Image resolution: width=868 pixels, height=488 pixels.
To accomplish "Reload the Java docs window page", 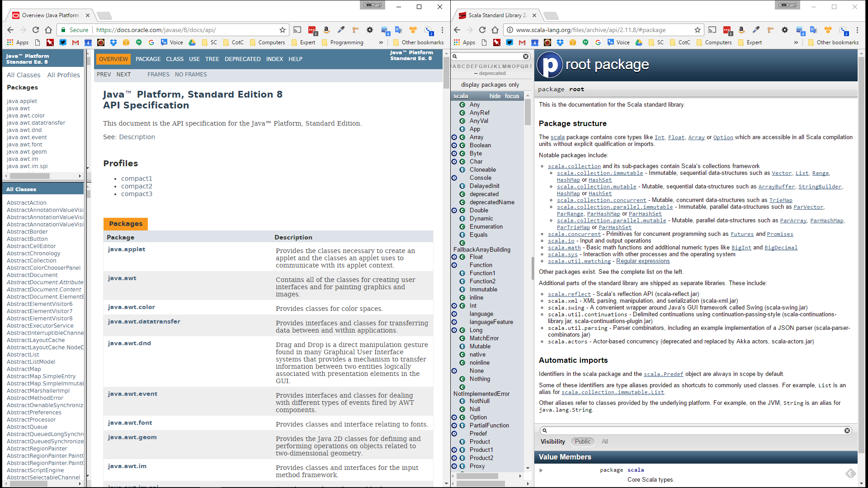I will 36,30.
